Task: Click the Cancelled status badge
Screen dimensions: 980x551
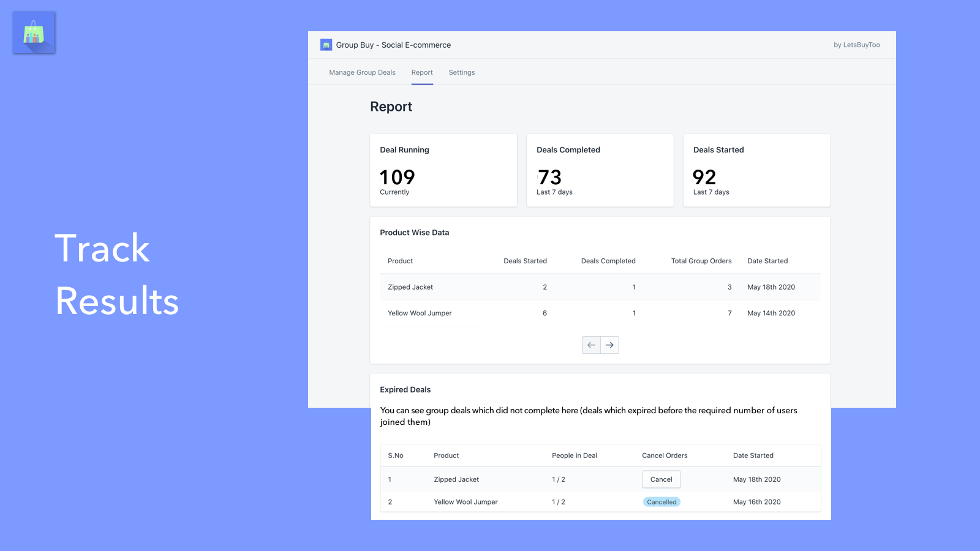Action: click(x=661, y=502)
